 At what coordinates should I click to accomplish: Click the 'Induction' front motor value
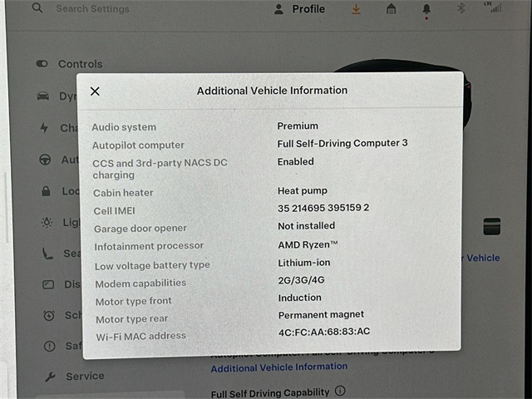pyautogui.click(x=299, y=298)
